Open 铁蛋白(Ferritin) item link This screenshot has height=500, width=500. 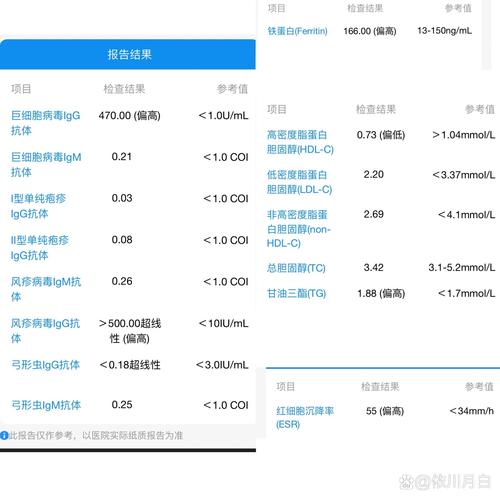(297, 31)
